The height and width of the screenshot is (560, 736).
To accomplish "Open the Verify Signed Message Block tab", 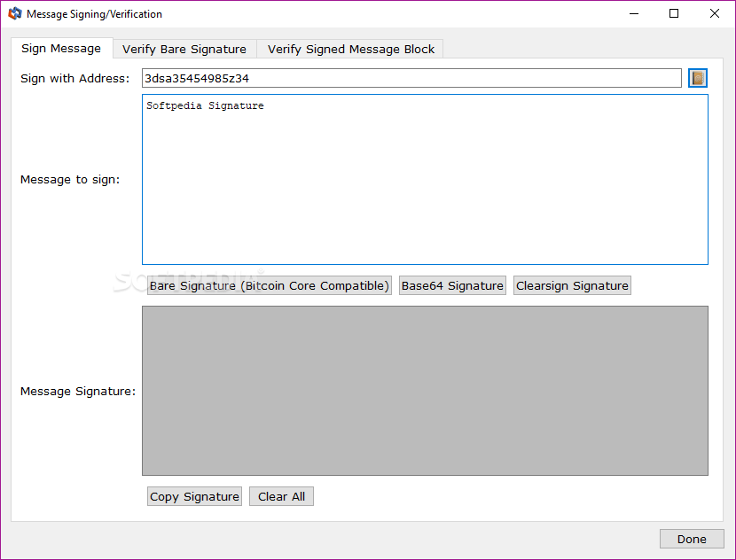I will click(350, 49).
